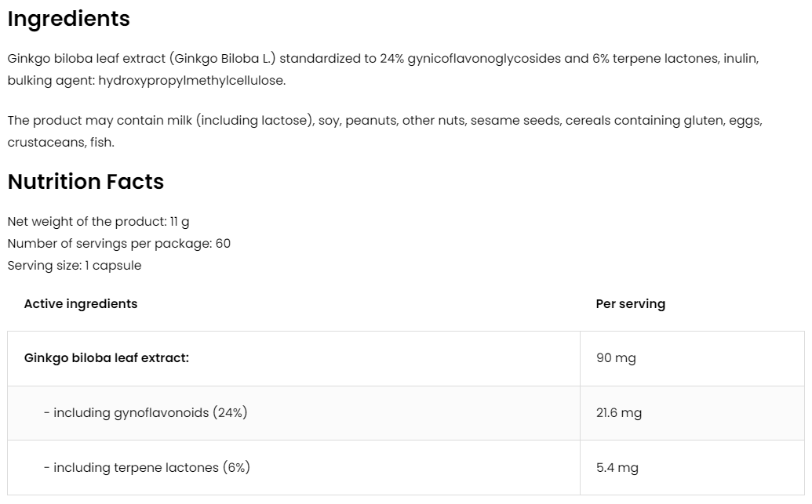
Task: Click the allergen warning paragraph about milk
Action: click(x=384, y=131)
